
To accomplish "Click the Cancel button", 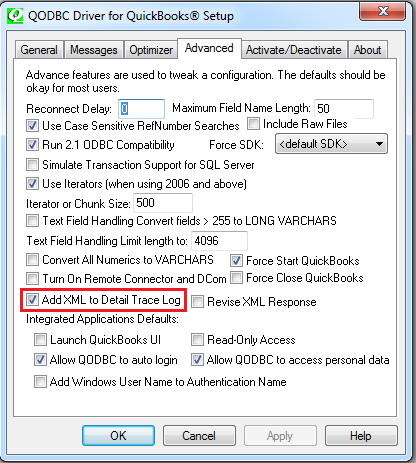I will coord(199,436).
